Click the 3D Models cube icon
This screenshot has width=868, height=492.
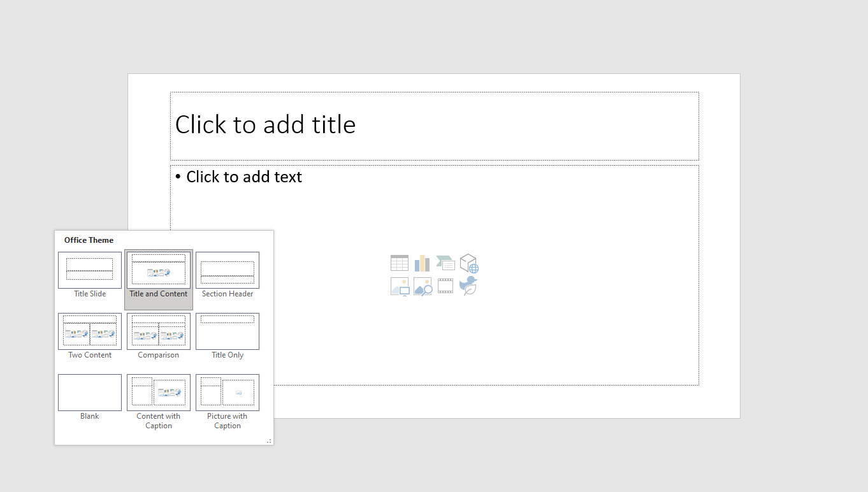click(x=469, y=263)
